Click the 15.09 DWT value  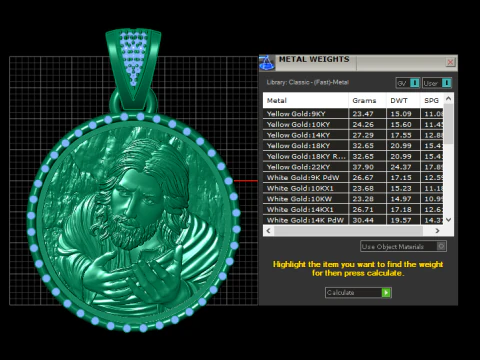coord(401,114)
